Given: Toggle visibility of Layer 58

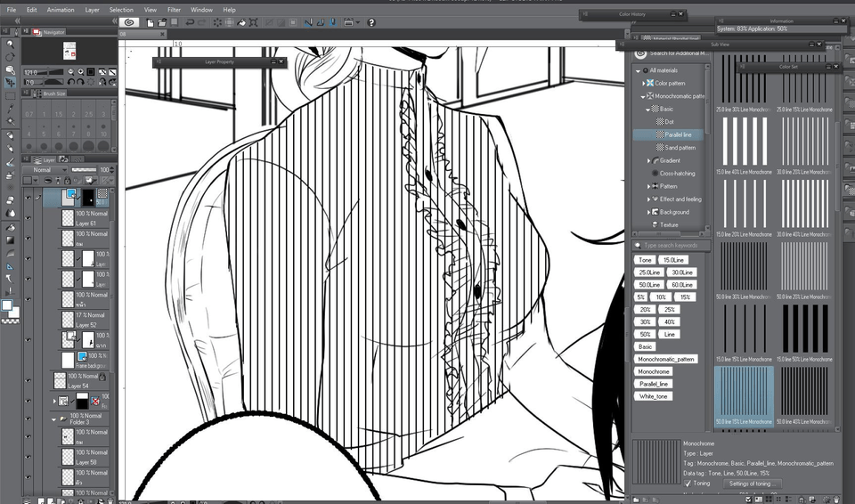Looking at the screenshot, I should (28, 458).
